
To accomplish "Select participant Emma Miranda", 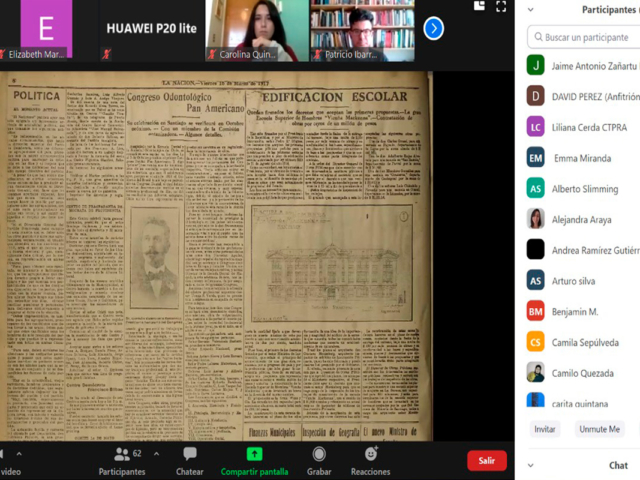I will point(583,158).
